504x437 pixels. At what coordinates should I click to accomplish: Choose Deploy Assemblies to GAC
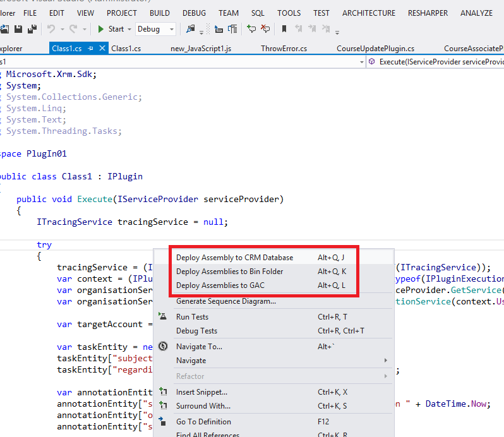(220, 285)
